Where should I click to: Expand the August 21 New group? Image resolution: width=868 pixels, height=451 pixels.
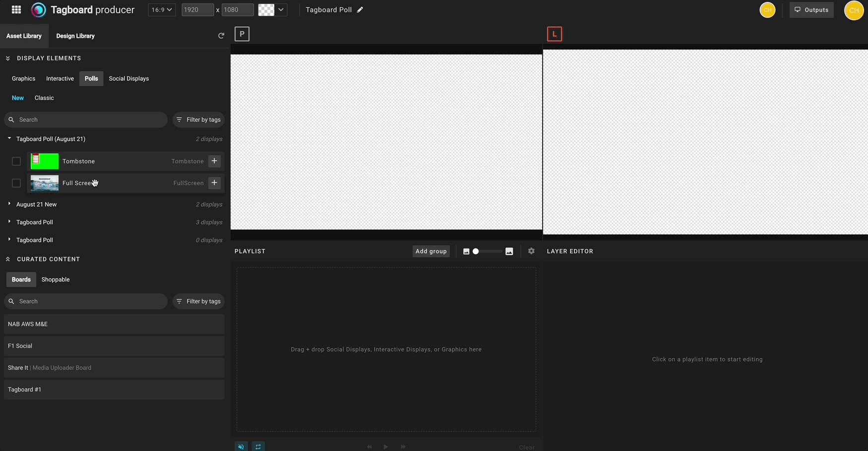pyautogui.click(x=9, y=204)
